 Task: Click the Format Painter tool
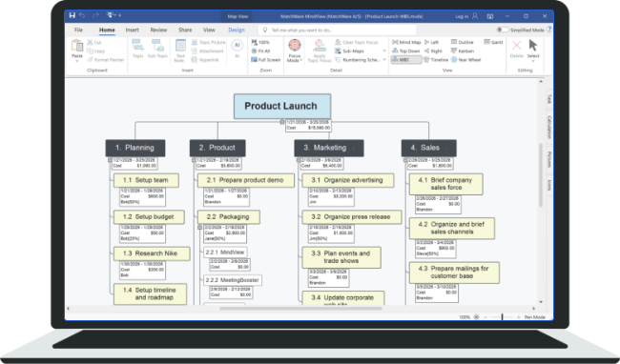click(x=105, y=60)
